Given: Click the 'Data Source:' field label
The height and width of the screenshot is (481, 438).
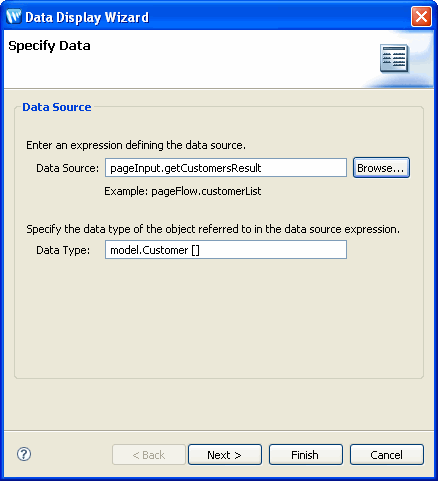Looking at the screenshot, I should pos(68,168).
